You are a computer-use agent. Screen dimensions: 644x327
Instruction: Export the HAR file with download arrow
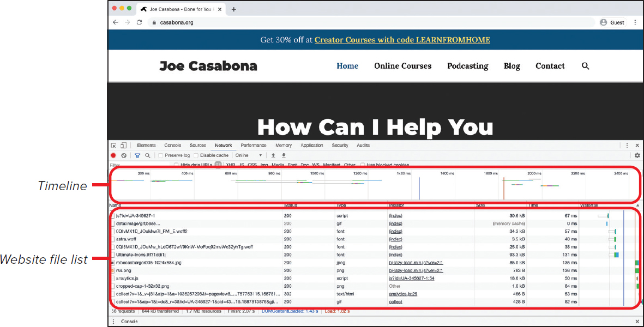(284, 156)
